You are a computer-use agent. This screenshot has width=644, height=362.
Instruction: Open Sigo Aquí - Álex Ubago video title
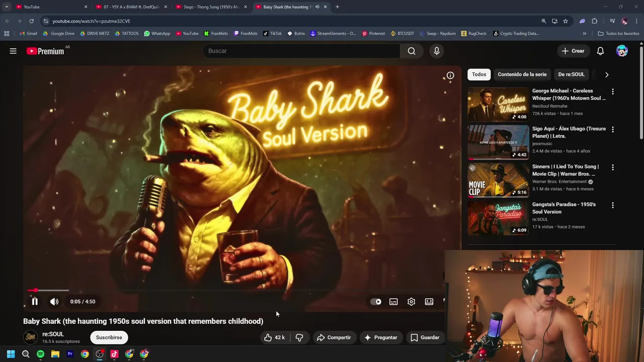point(569,132)
